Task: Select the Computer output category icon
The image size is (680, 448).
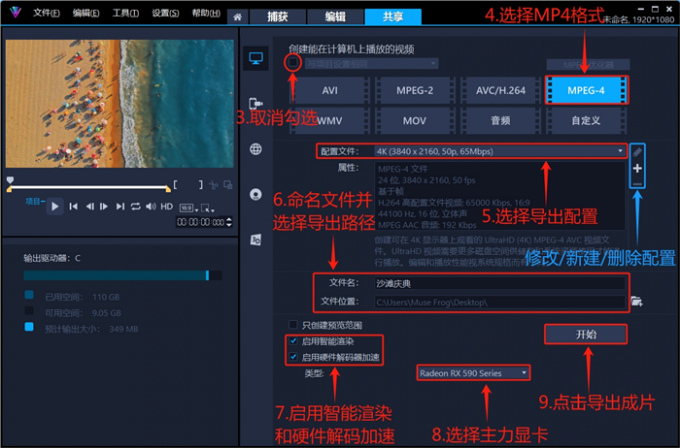Action: [x=255, y=58]
